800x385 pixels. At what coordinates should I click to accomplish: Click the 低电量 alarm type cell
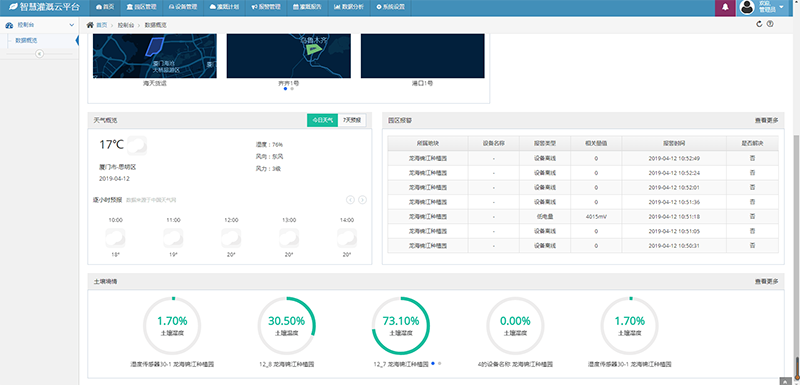click(545, 217)
